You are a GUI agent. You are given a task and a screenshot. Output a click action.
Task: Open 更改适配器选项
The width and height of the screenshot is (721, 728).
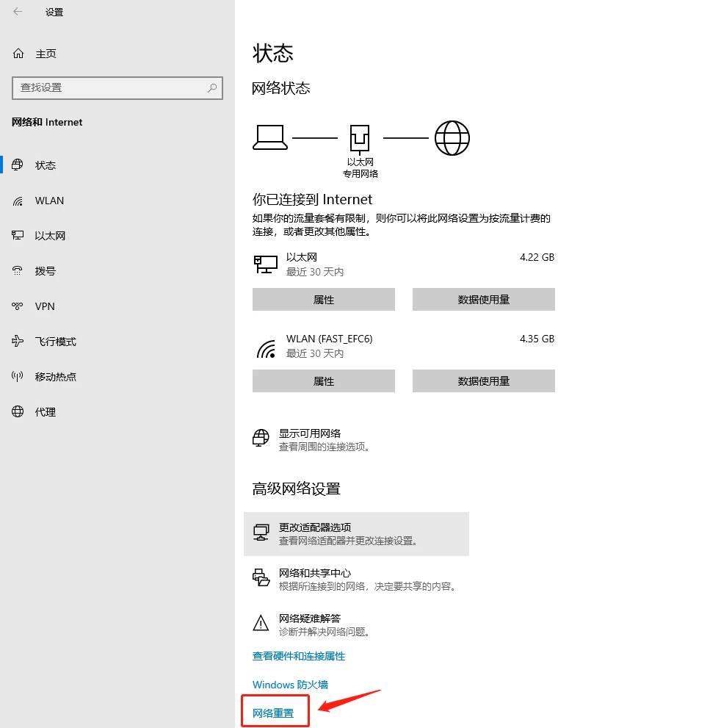coord(356,534)
